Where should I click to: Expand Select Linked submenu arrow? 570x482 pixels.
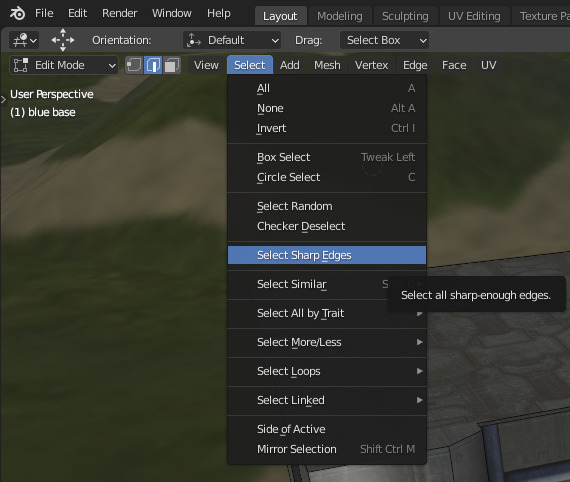tap(420, 400)
